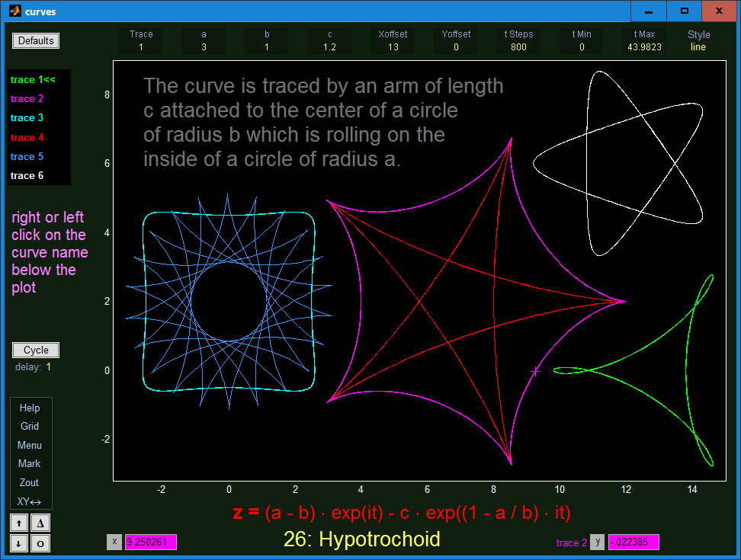Click the delta triangle button
The width and height of the screenshot is (741, 560).
[40, 523]
